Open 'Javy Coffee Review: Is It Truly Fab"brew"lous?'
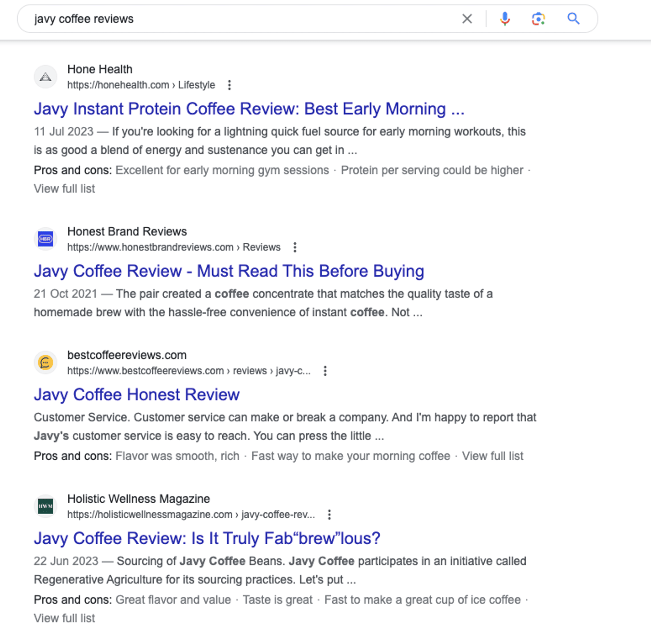Viewport: 651px width, 644px height. point(207,538)
